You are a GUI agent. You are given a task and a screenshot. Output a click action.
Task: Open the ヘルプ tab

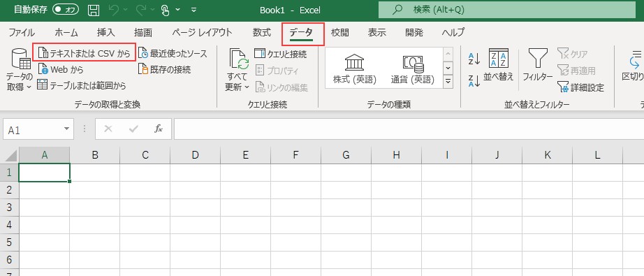click(453, 32)
